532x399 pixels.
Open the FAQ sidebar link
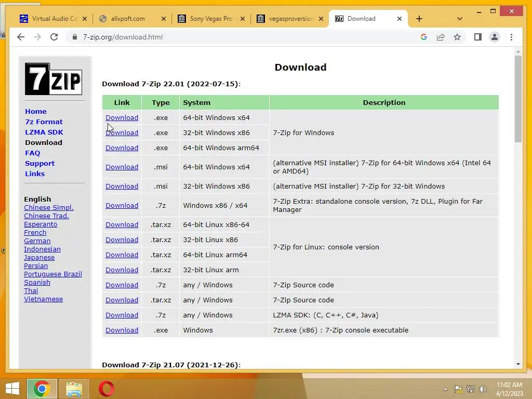click(x=33, y=153)
